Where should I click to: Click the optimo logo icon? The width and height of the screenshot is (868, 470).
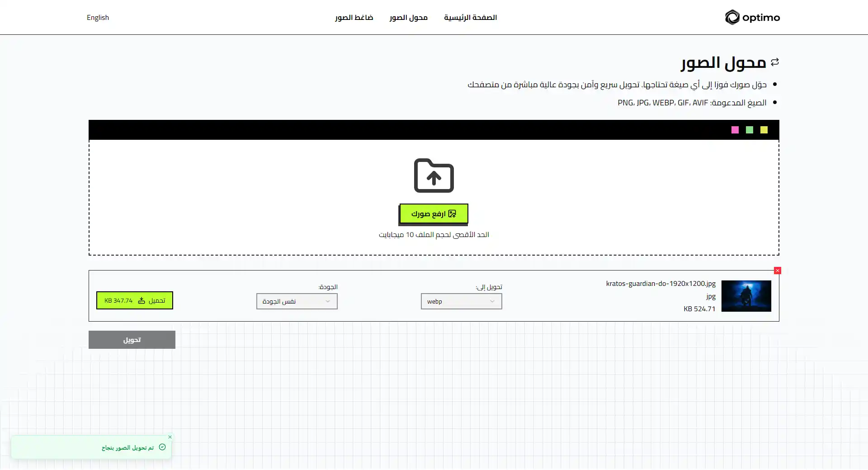click(732, 17)
